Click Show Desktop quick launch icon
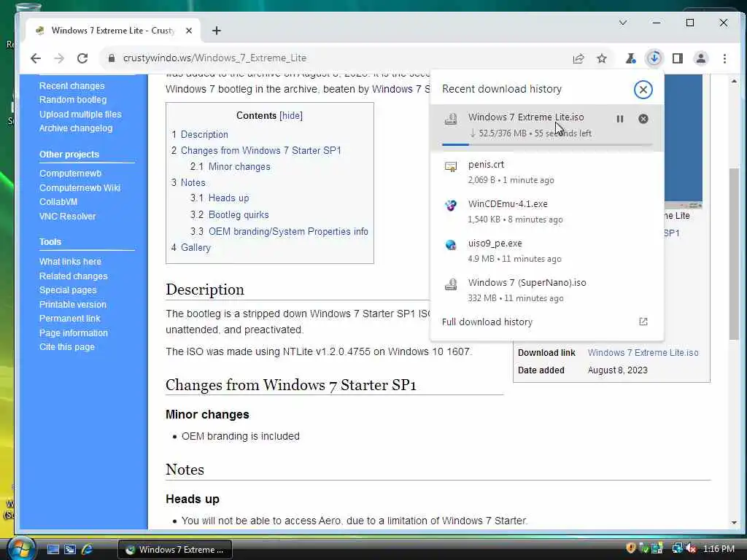Image resolution: width=747 pixels, height=560 pixels. click(x=53, y=550)
